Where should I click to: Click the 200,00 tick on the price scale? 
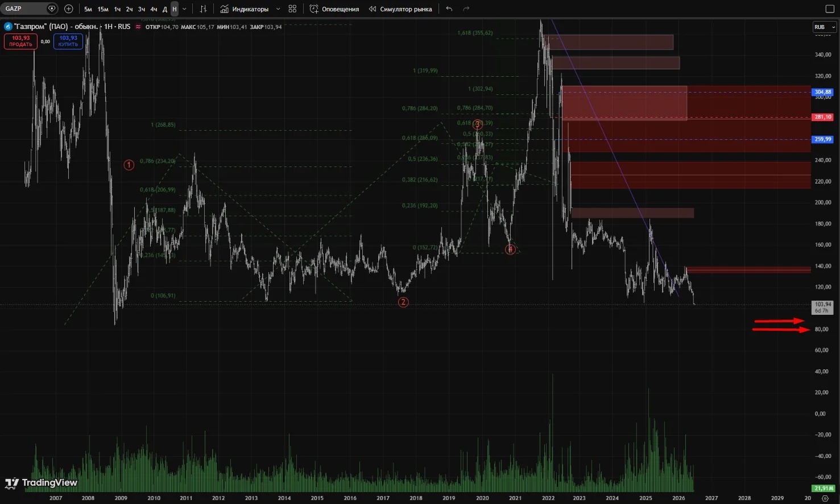click(822, 202)
